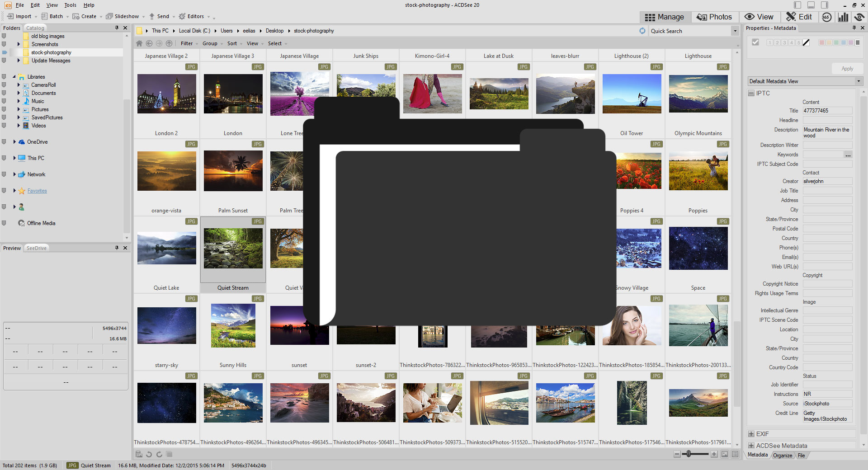The height and width of the screenshot is (470, 868).
Task: Switch to Photos mode
Action: point(714,17)
